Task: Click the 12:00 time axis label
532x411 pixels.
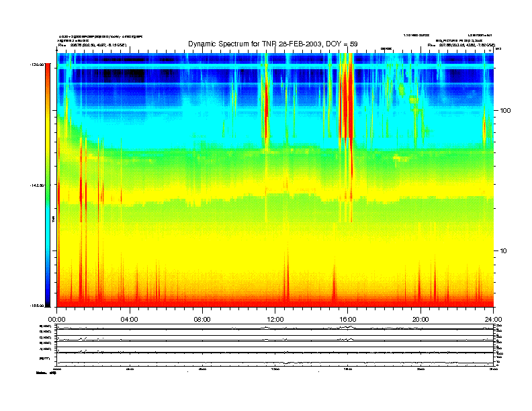Action: 275,319
